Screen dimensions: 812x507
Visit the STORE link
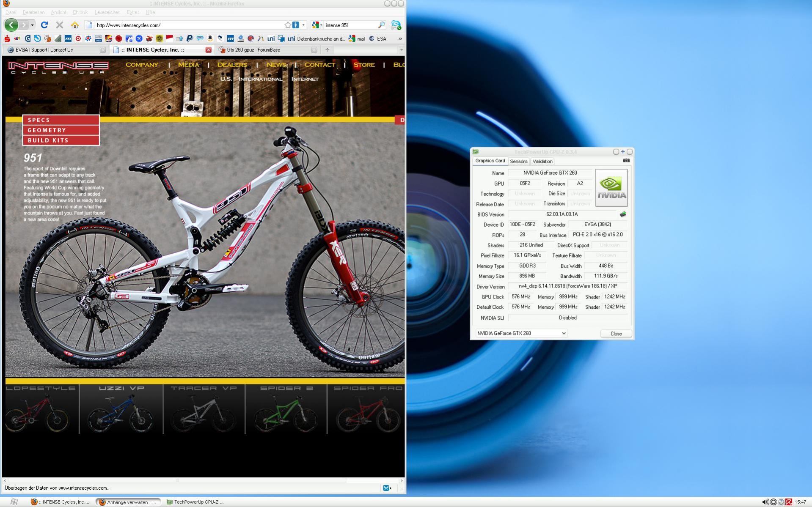pos(364,65)
